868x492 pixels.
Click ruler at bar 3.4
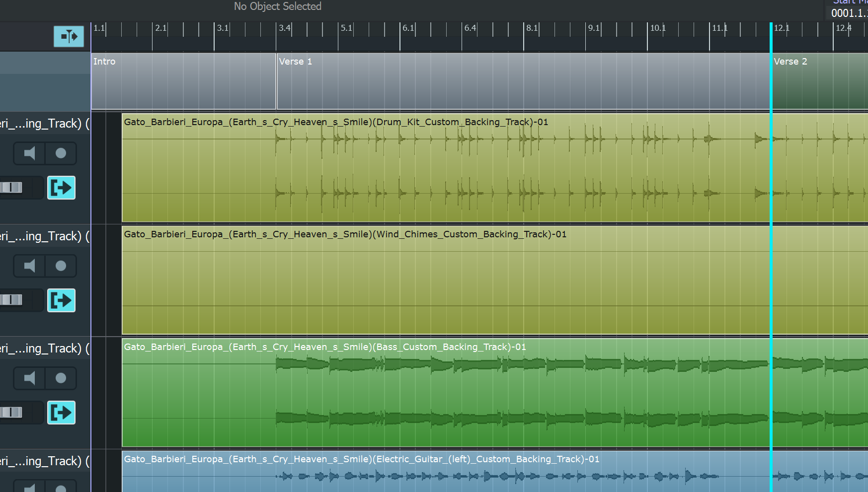[285, 28]
